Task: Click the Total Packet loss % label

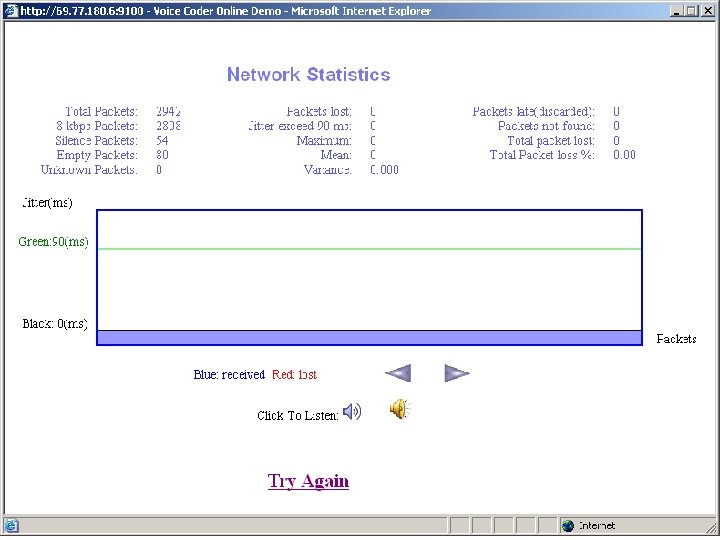Action: pos(542,155)
